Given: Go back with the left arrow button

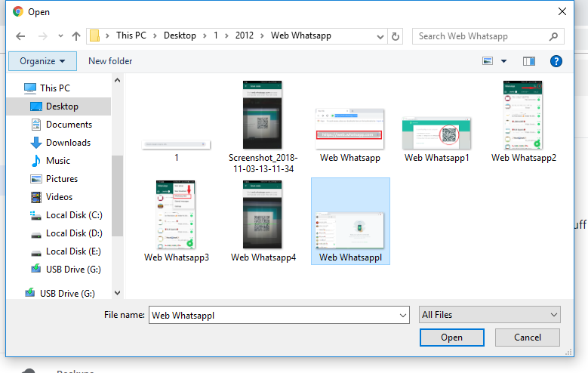Looking at the screenshot, I should pos(20,36).
